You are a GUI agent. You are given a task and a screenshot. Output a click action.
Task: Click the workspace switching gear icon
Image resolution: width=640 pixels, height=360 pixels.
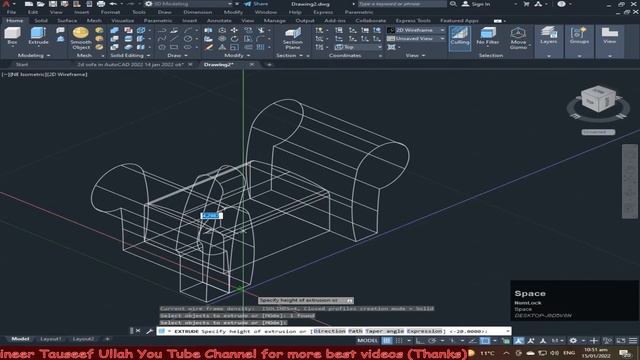click(573, 340)
